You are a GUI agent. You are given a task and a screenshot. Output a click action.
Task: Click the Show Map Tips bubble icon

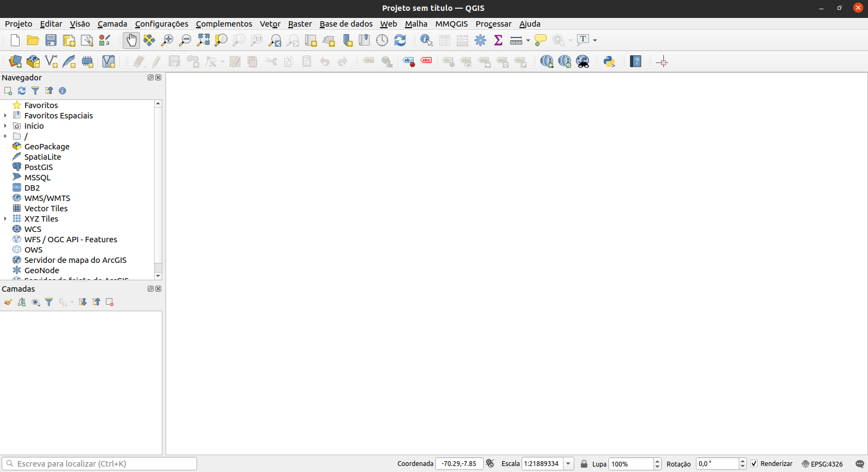[x=540, y=40]
